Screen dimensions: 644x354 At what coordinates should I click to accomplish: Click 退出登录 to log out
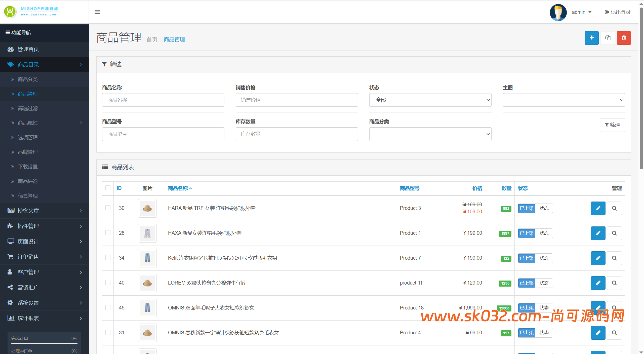point(618,12)
